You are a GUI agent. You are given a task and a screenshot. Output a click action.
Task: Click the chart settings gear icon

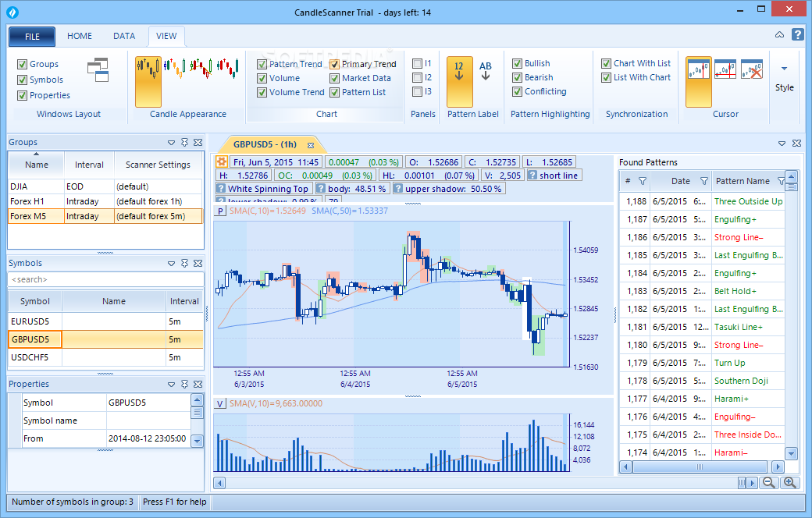tap(222, 161)
